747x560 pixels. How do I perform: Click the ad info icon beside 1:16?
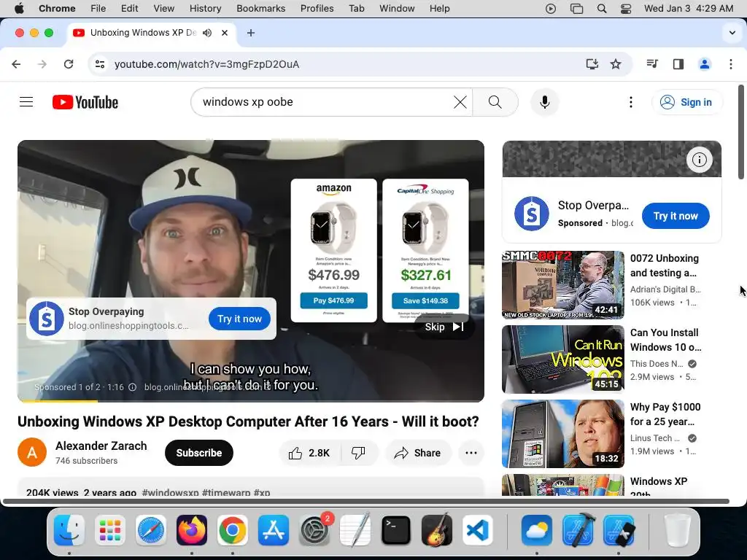click(x=133, y=387)
